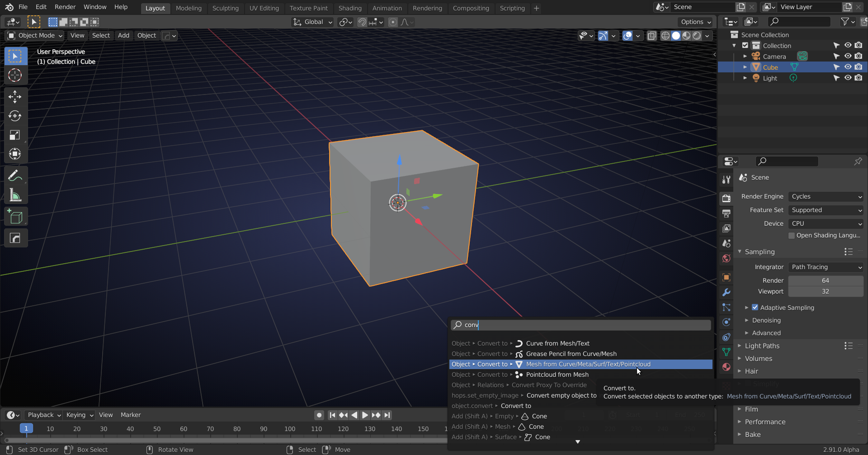The image size is (868, 455).
Task: Expand the Light Paths panel
Action: [x=762, y=346]
